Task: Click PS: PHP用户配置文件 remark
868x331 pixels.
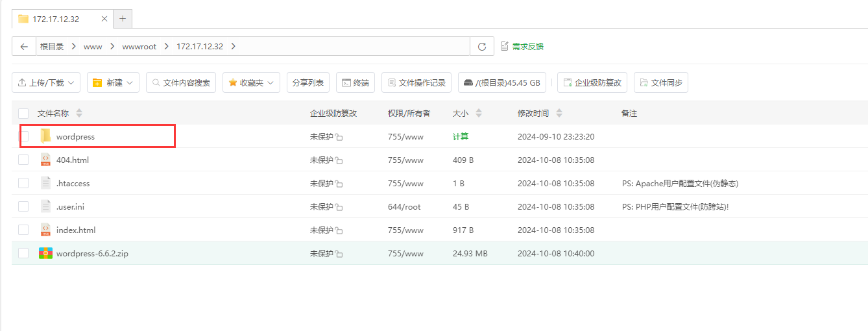Action: point(675,206)
